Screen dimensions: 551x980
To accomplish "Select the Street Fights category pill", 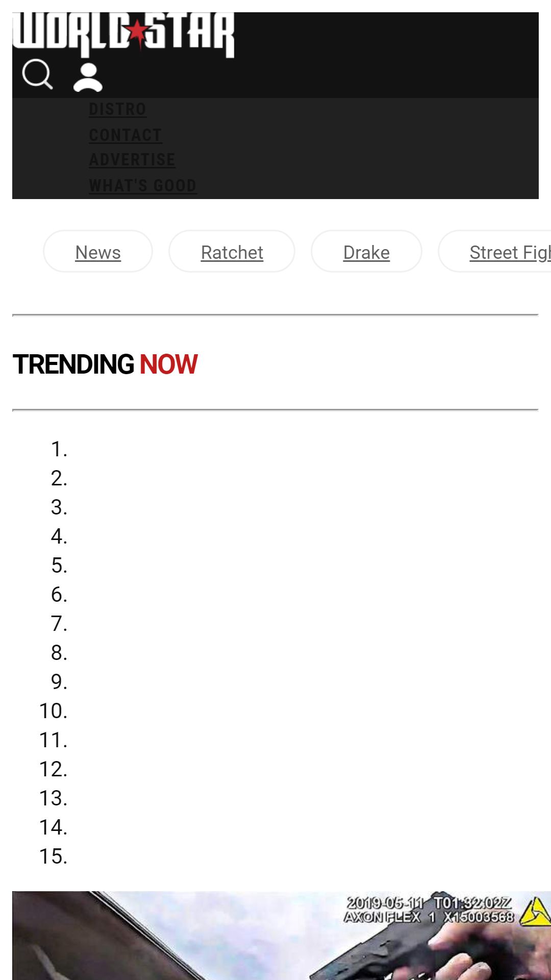I will (495, 252).
